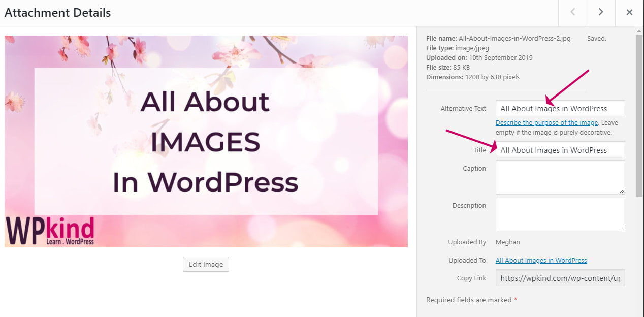Place cursor in the empty Caption box
This screenshot has width=644, height=317.
click(559, 177)
